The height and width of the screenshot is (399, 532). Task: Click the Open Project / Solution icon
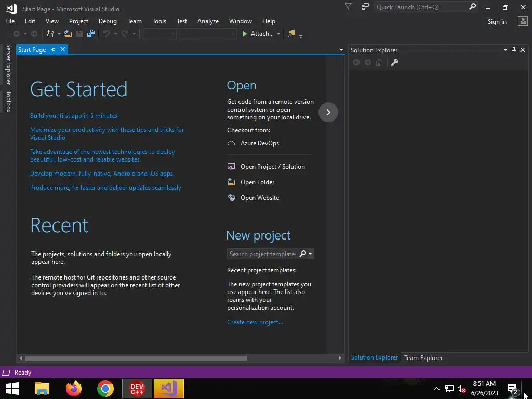pos(231,167)
